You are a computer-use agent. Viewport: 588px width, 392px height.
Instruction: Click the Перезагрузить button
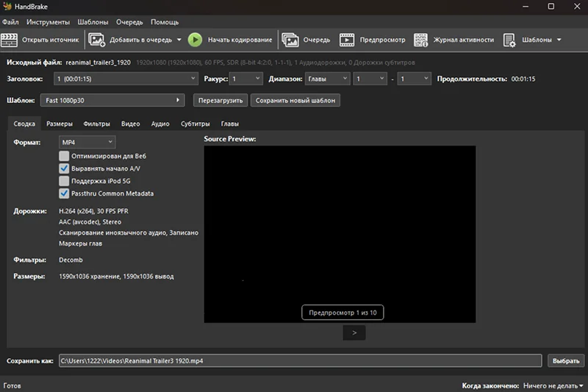(220, 100)
